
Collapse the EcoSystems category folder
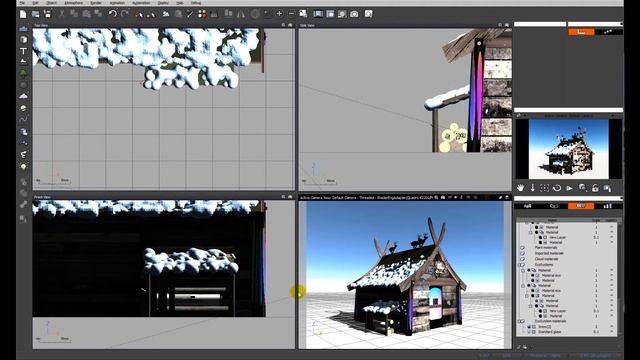(522, 264)
